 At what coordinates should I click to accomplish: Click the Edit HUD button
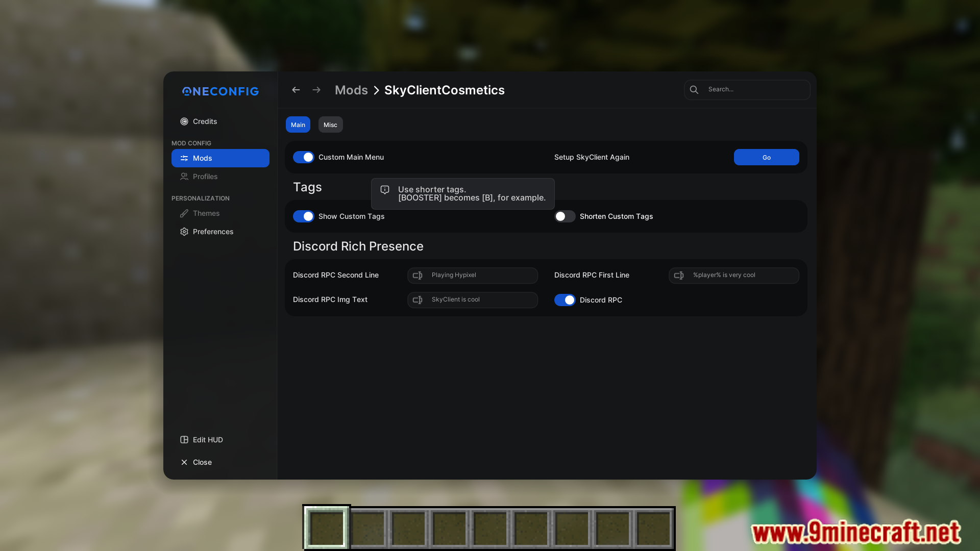coord(220,440)
